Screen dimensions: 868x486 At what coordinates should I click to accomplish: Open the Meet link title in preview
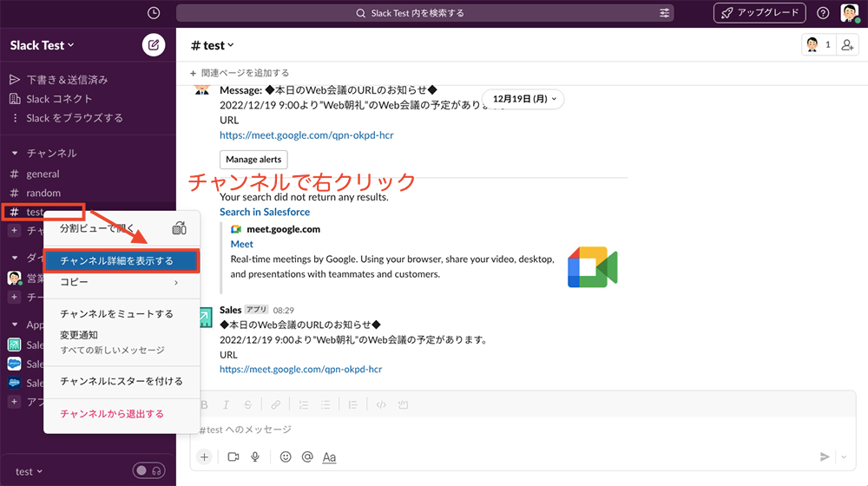tap(242, 244)
